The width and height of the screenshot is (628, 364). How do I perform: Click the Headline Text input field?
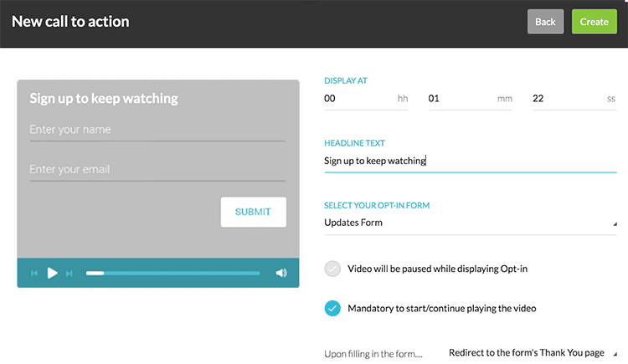pos(471,161)
